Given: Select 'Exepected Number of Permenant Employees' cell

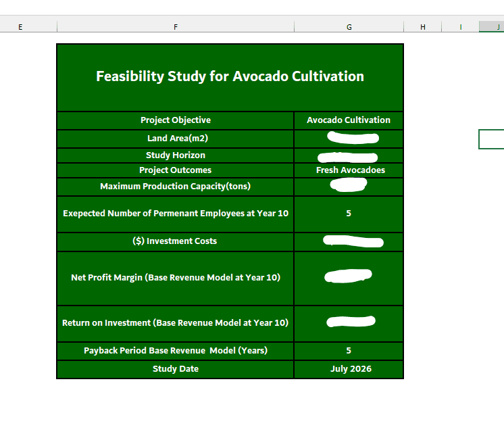Looking at the screenshot, I should pos(176,214).
